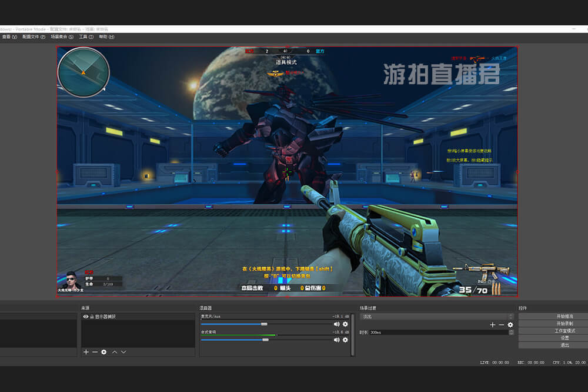Remove the scene transition with the minus icon

[x=501, y=325]
